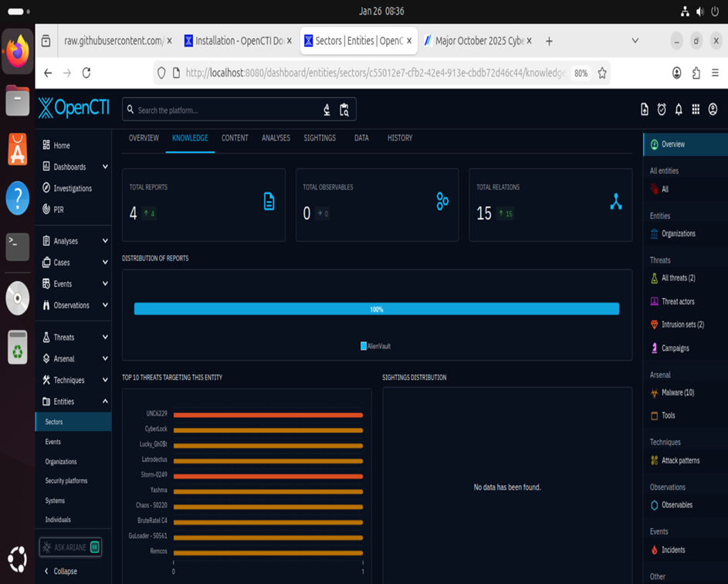Open the Trash in the dock
728x584 pixels.
click(18, 347)
